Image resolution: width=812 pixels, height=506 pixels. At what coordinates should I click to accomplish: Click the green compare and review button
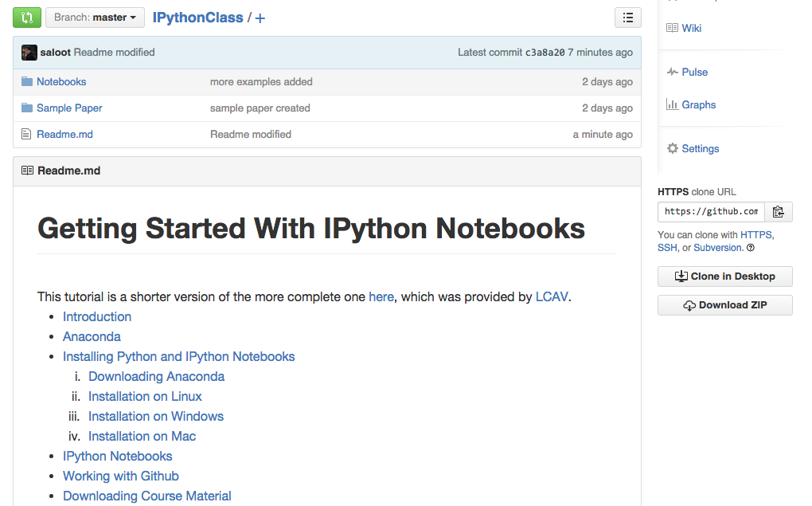coord(27,17)
